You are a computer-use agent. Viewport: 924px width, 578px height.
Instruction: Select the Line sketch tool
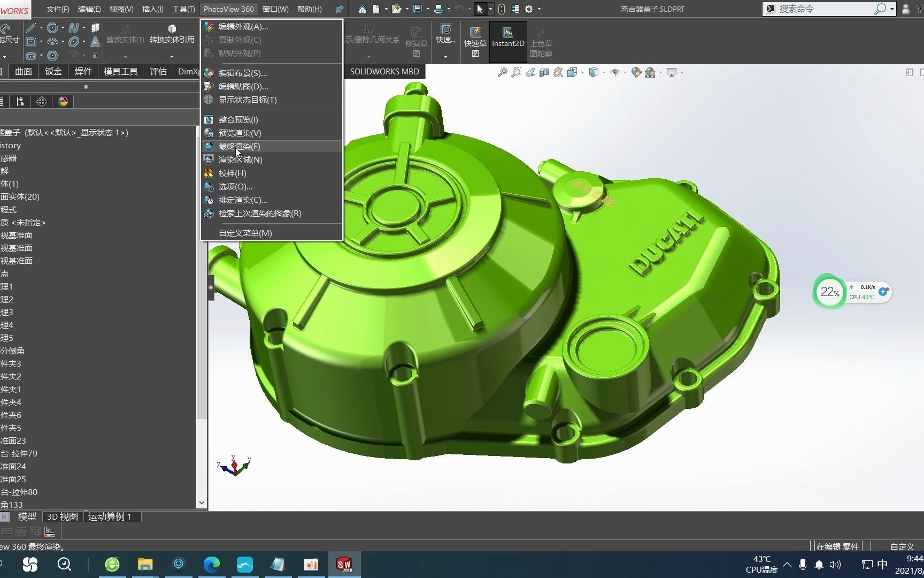pos(32,28)
